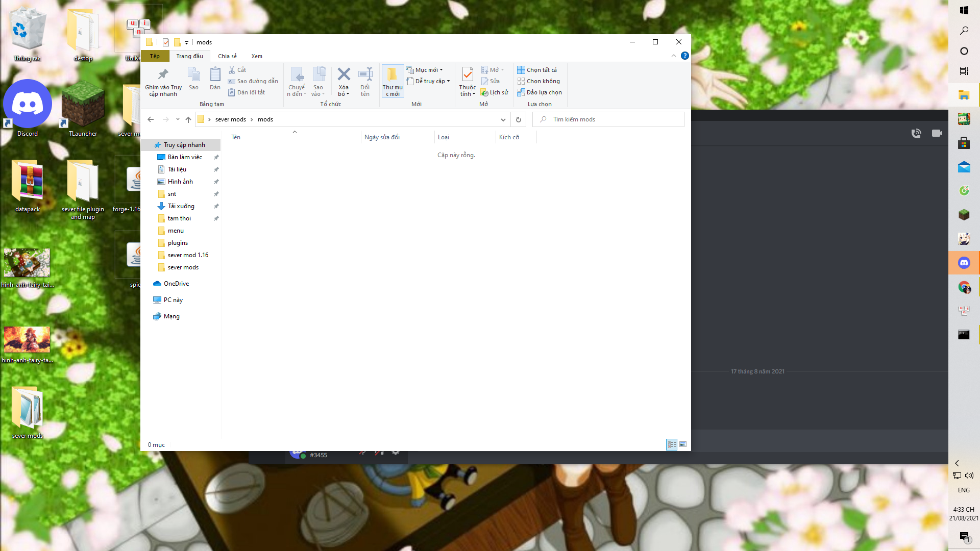
Task: Select 'Tải xuống' in Quick access
Action: [x=181, y=206]
